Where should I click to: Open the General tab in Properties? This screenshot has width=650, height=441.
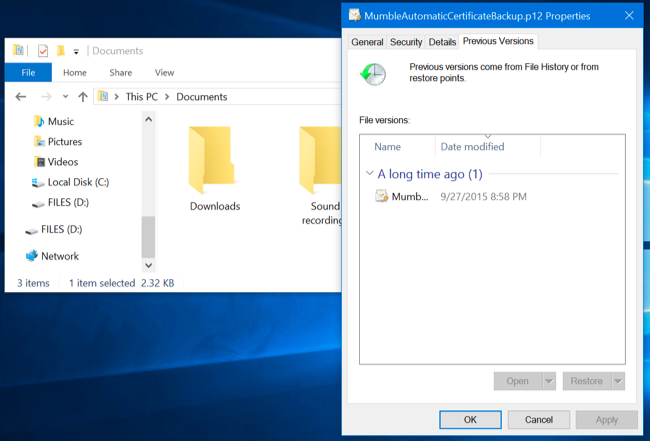click(367, 42)
